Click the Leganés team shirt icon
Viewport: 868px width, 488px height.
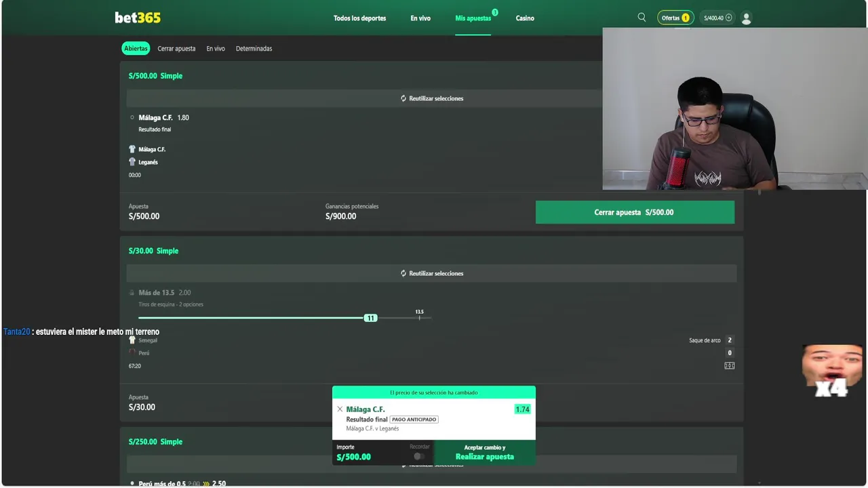tap(132, 162)
